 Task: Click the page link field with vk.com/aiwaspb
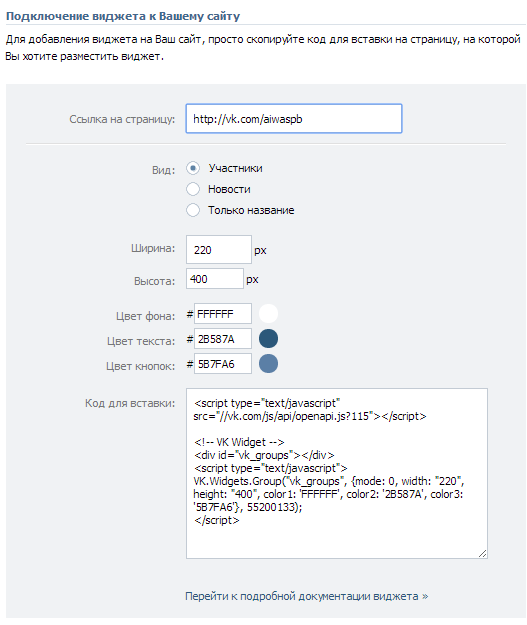point(294,119)
